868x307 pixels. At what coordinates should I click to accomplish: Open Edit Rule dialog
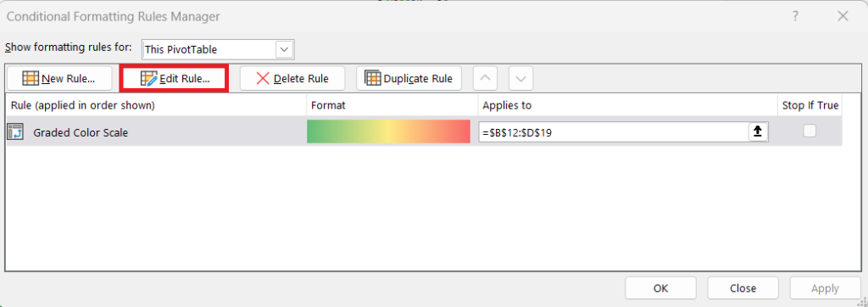[175, 78]
